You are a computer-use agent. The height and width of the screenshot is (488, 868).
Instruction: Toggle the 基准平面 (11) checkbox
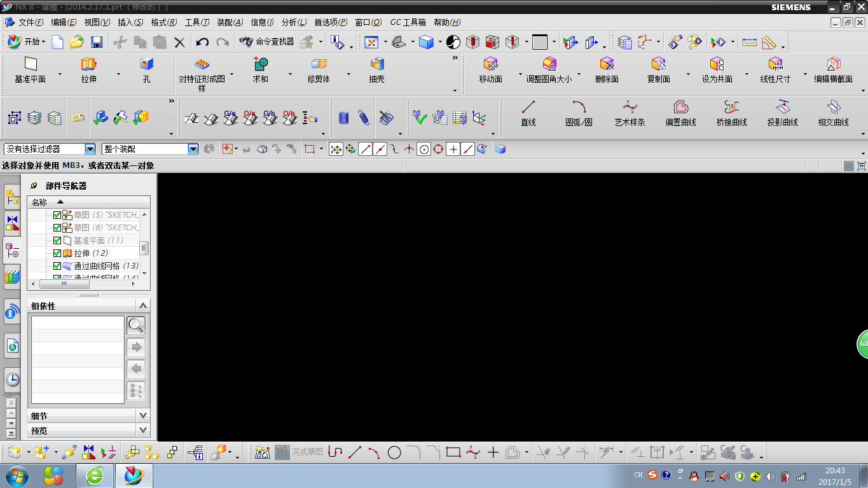[x=57, y=241]
